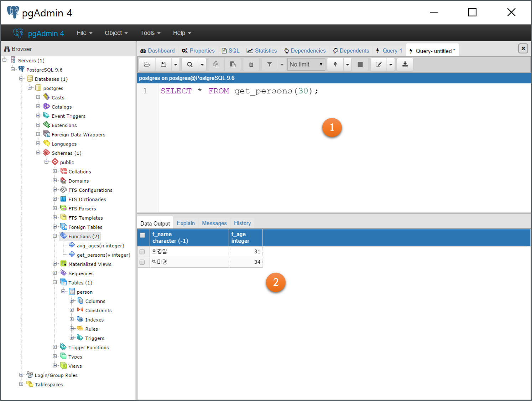This screenshot has width=532, height=401.
Task: Switch to the Dashboard tab
Action: 157,51
